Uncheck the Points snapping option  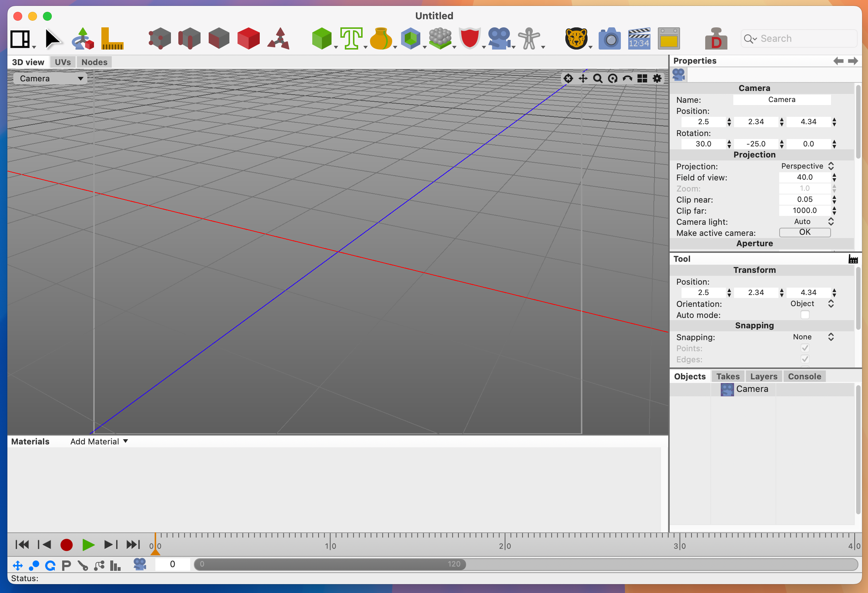805,348
